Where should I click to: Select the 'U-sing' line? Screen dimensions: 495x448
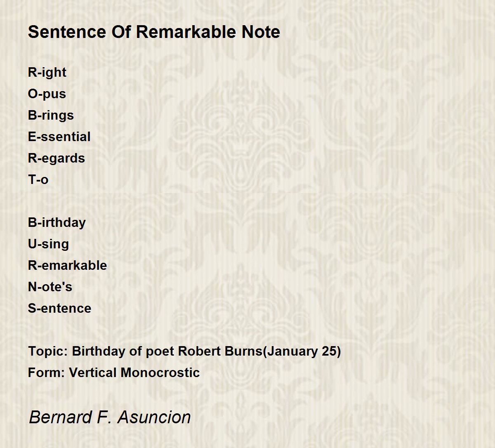(x=48, y=244)
